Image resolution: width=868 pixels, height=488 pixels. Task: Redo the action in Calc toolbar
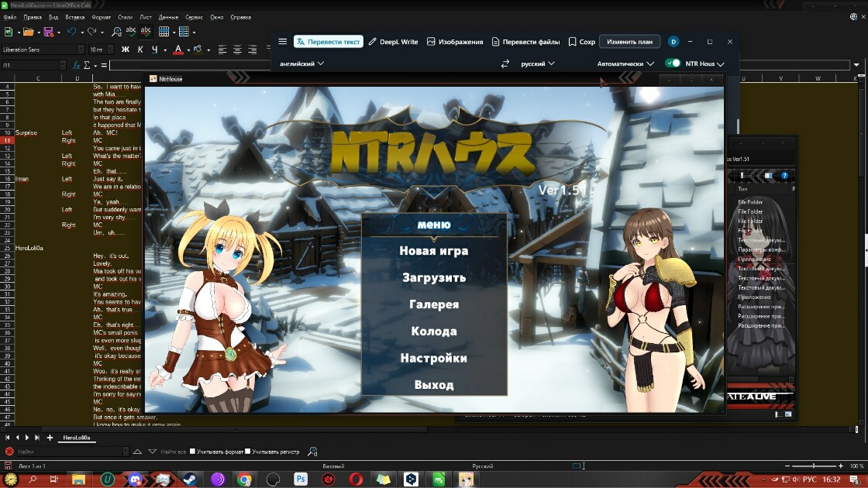click(91, 32)
